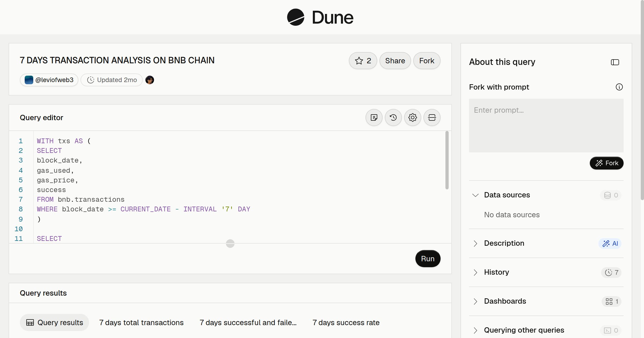Image resolution: width=644 pixels, height=338 pixels.
Task: Click the Querying other queries count badge
Action: pos(611,330)
